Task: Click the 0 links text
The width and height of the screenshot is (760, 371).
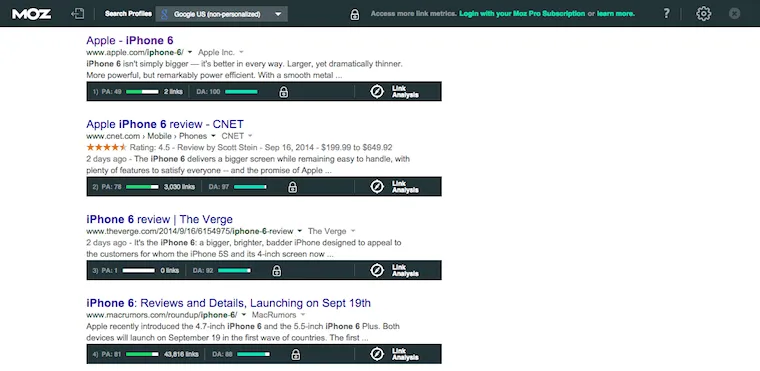Action: (170, 271)
